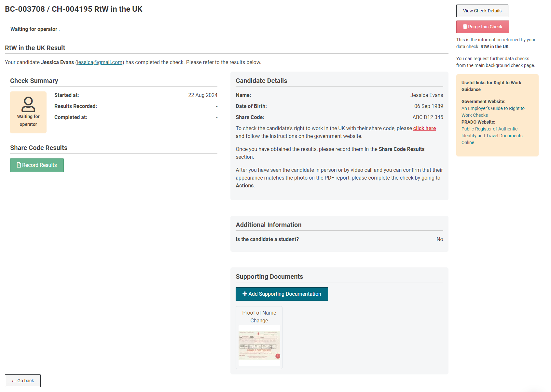Open View Check Details
Image resolution: width=551 pixels, height=392 pixels.
point(482,11)
